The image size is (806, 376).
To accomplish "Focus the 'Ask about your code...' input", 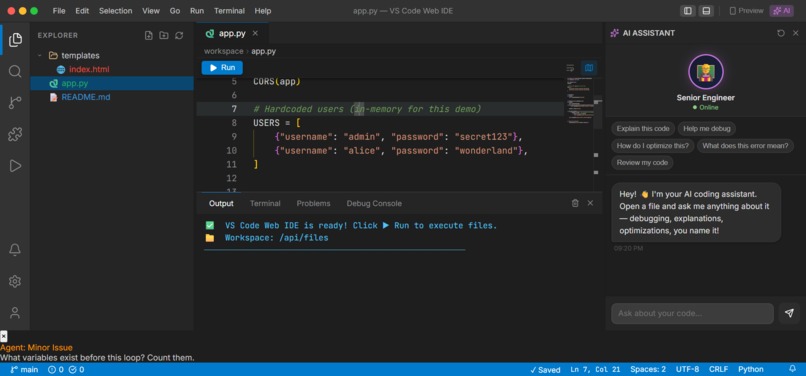I will [x=692, y=313].
